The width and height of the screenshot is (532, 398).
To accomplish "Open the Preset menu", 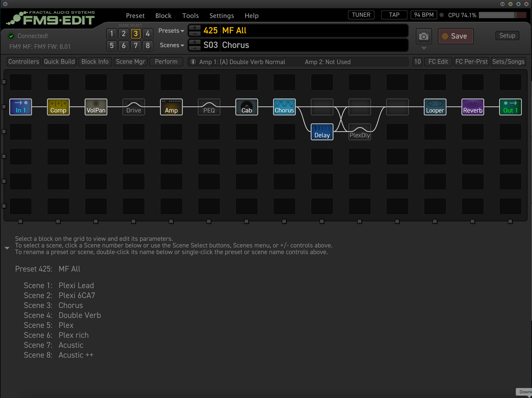I will 135,15.
